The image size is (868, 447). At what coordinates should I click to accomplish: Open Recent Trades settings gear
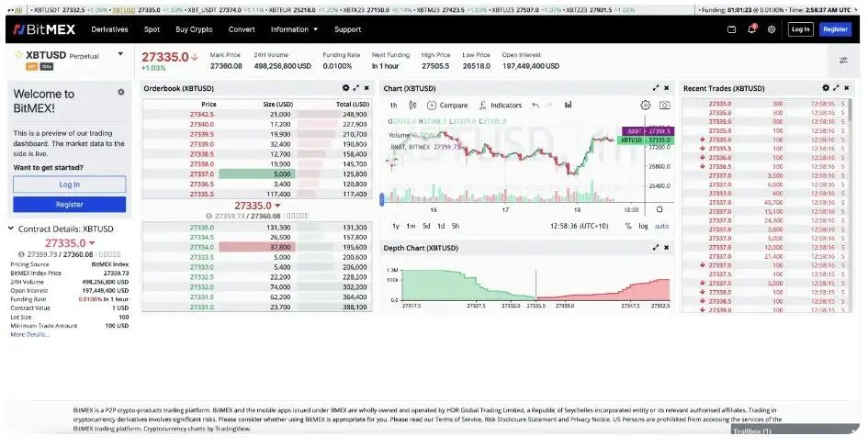(x=826, y=88)
